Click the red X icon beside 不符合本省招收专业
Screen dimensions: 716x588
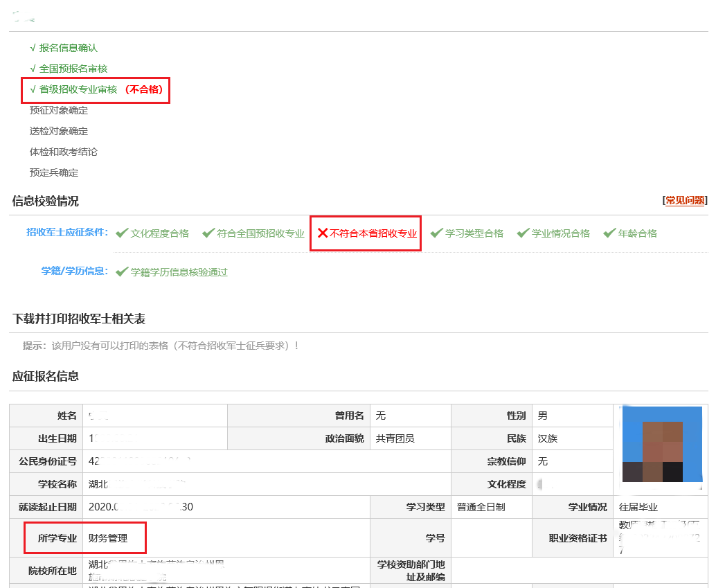point(322,233)
